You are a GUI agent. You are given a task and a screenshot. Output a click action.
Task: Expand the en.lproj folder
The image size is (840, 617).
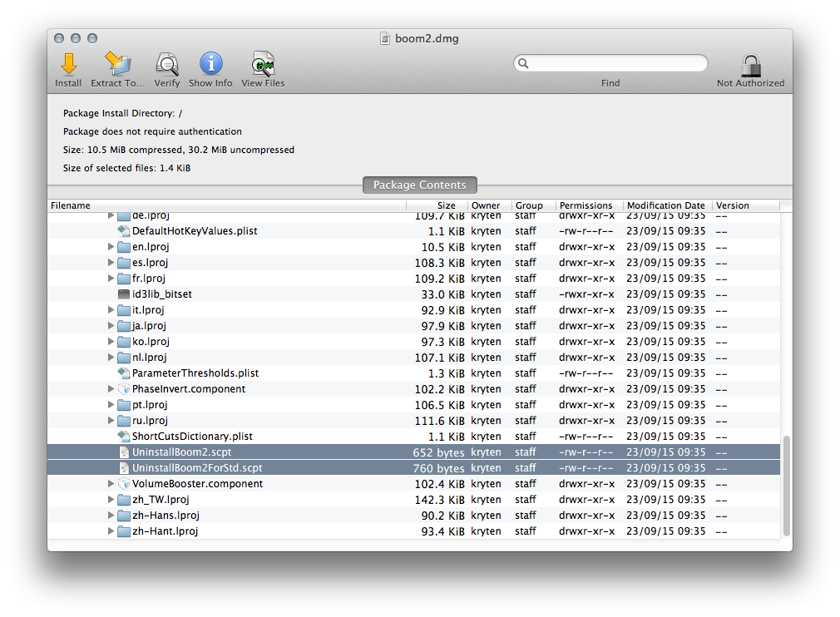[111, 246]
